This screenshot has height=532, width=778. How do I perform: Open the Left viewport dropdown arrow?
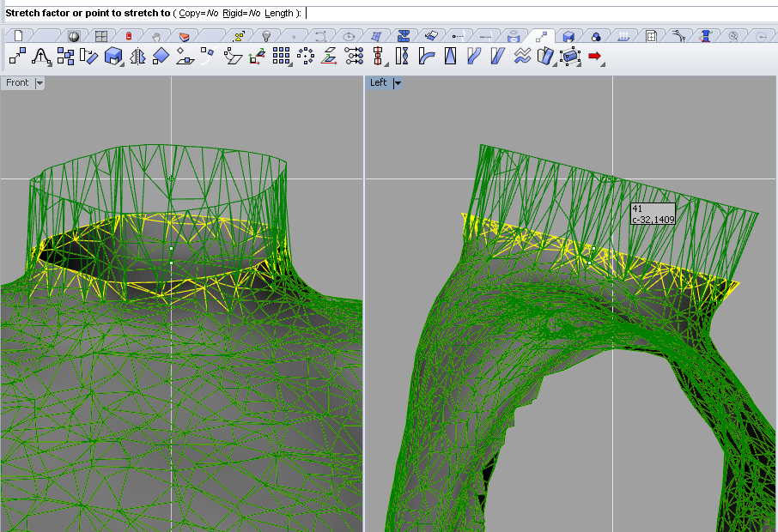(398, 83)
